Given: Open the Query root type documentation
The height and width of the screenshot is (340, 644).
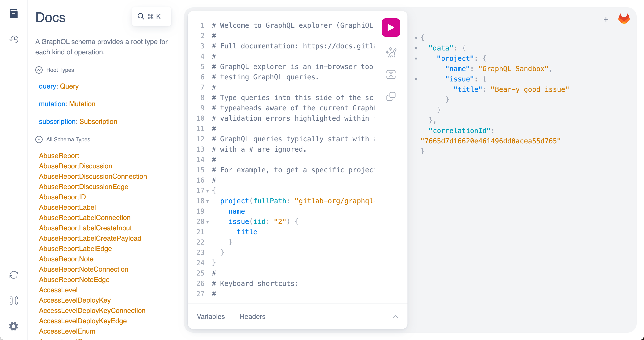Looking at the screenshot, I should (69, 86).
